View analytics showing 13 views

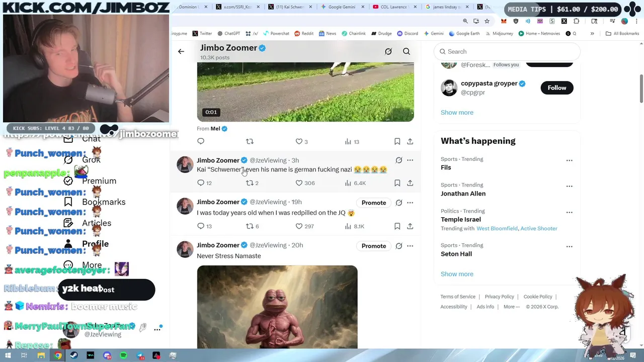[352, 142]
